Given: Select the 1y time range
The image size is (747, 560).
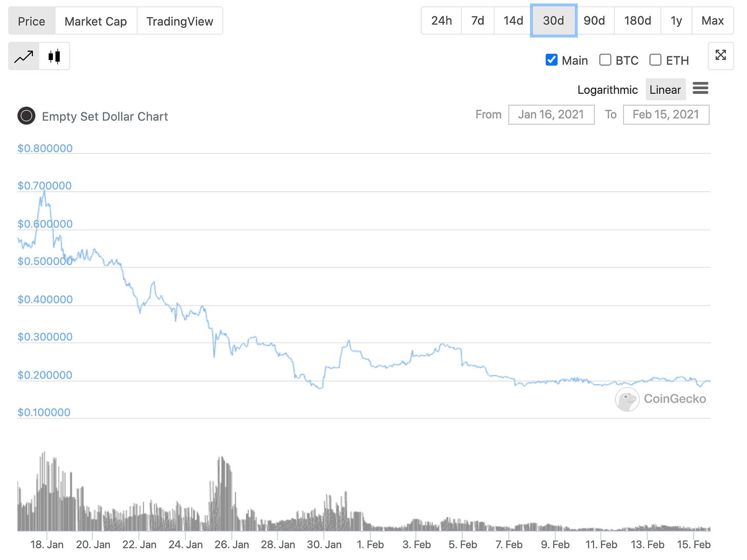Looking at the screenshot, I should click(676, 21).
